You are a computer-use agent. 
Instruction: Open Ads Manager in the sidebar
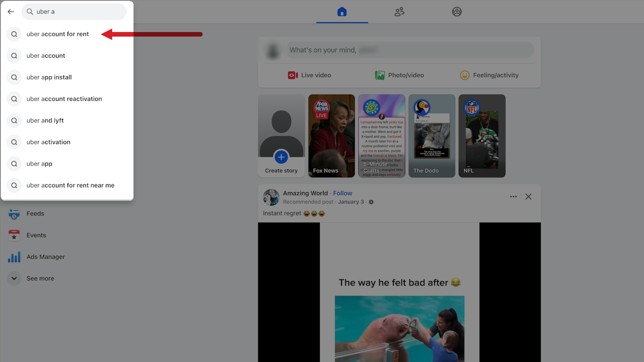coord(67,257)
